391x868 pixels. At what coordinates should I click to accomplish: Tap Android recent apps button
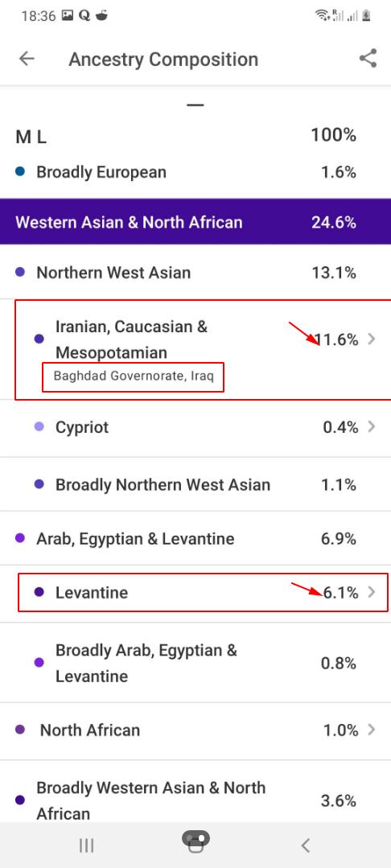[86, 845]
